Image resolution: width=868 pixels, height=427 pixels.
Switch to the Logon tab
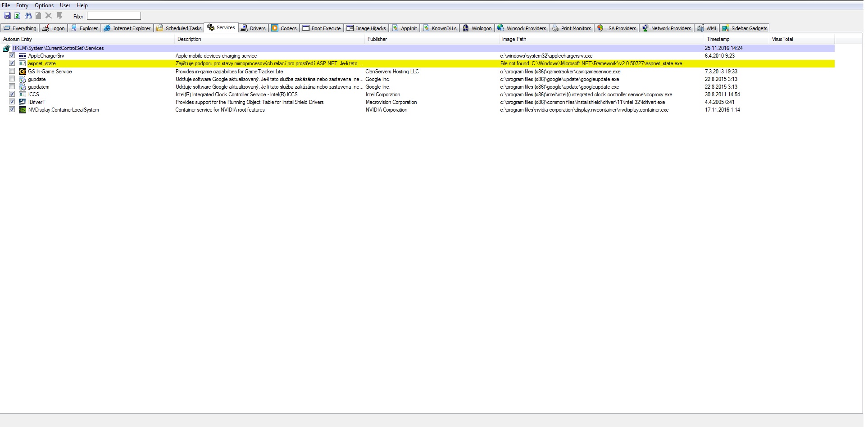(x=54, y=28)
